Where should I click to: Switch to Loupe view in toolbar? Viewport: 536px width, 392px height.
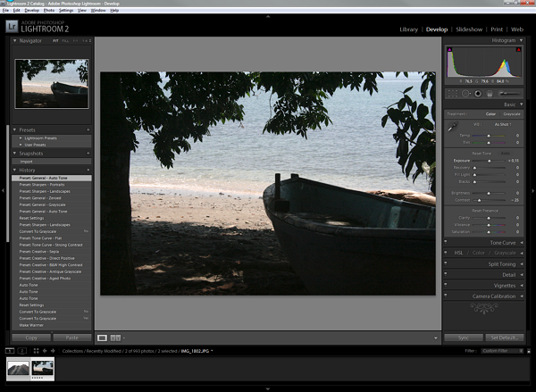click(103, 338)
